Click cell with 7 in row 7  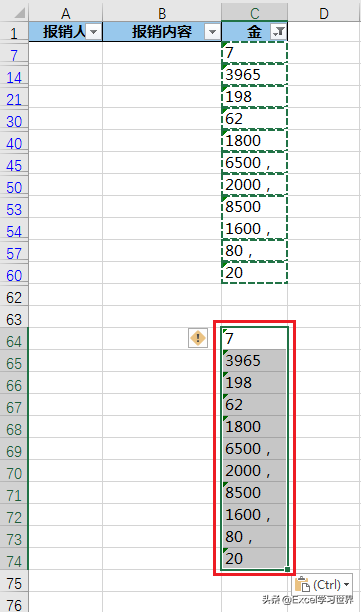[254, 52]
